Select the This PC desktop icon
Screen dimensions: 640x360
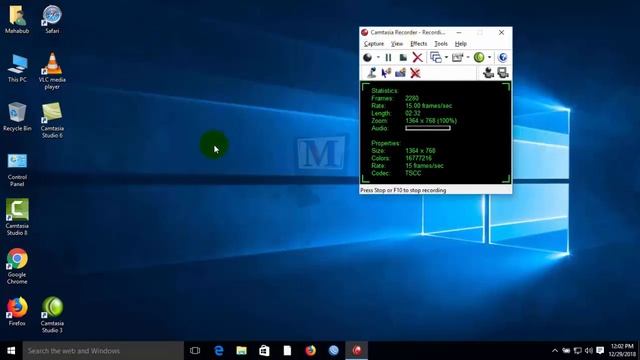pyautogui.click(x=17, y=68)
